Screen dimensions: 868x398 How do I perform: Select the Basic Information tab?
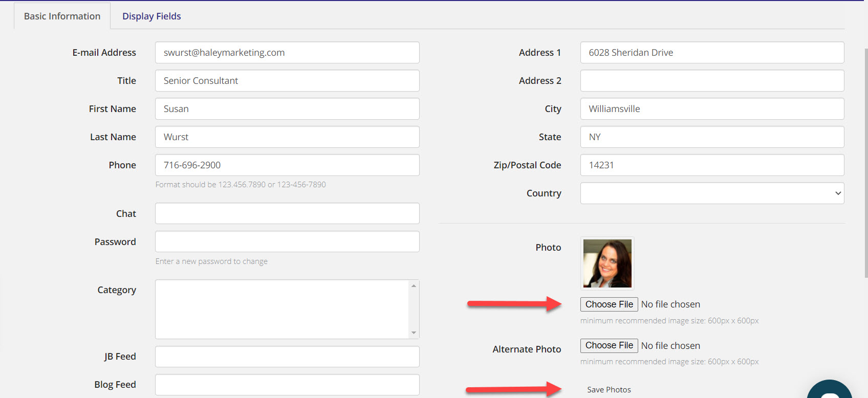coord(62,16)
